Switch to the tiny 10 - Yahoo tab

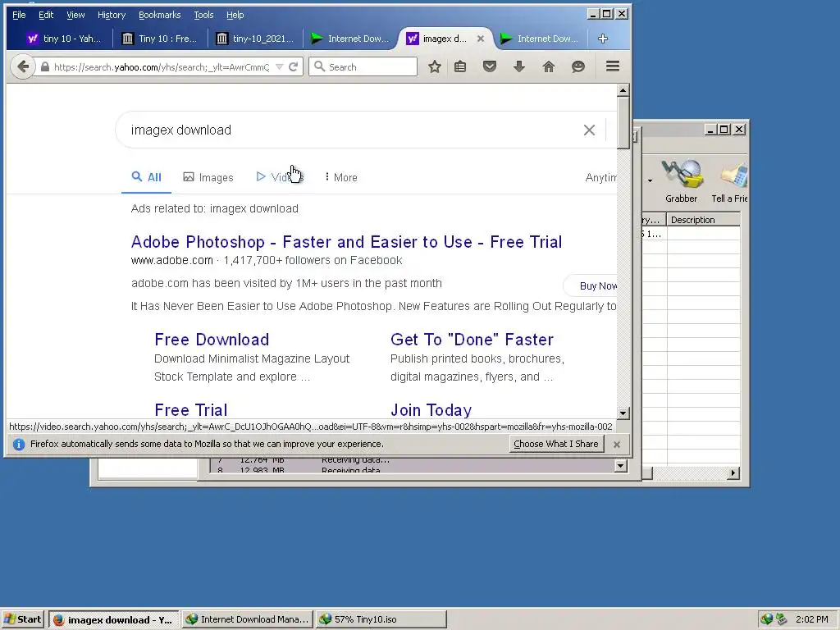64,39
